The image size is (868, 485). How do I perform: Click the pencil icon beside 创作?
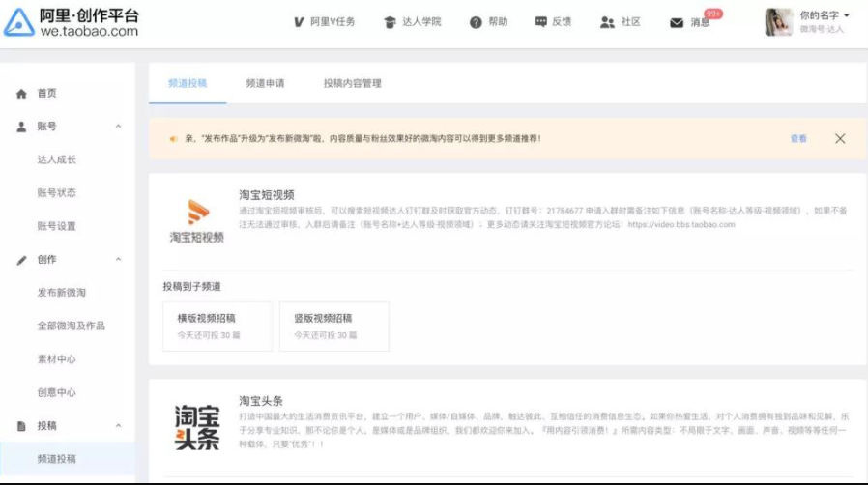pyautogui.click(x=21, y=260)
